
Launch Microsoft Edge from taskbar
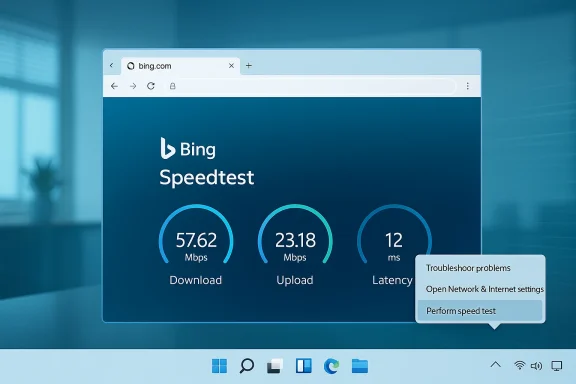click(x=331, y=366)
